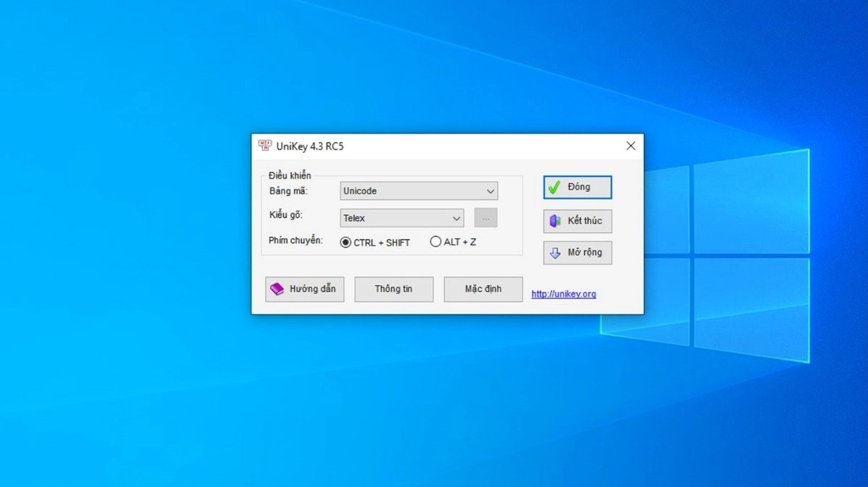Open Thông tin about dialog
868x487 pixels.
pyautogui.click(x=393, y=289)
